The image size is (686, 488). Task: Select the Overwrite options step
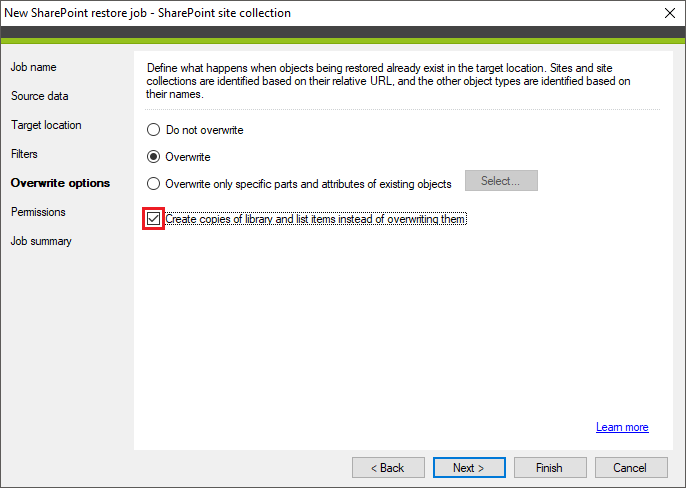coord(60,183)
